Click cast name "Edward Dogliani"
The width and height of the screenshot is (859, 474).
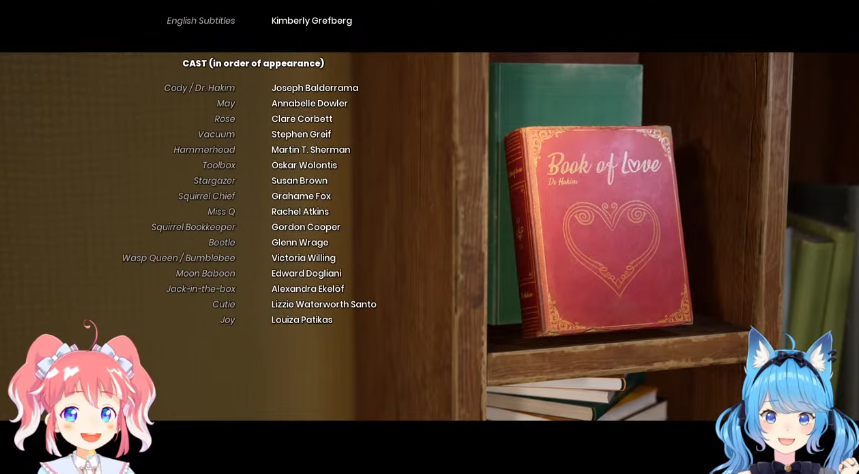pos(306,273)
